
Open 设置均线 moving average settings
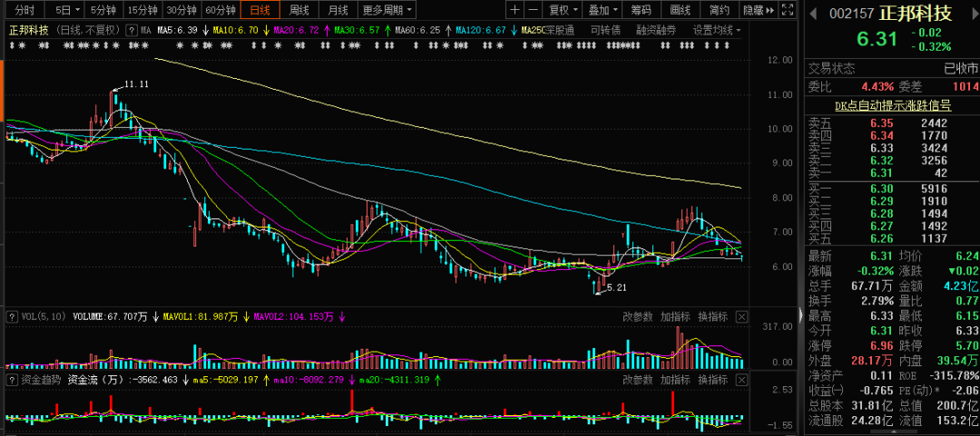[x=716, y=30]
